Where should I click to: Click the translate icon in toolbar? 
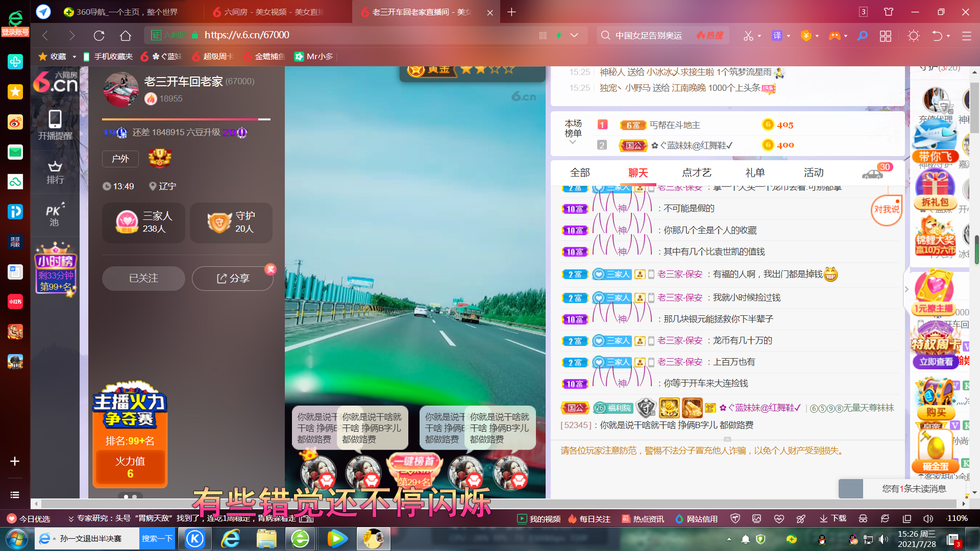[777, 36]
